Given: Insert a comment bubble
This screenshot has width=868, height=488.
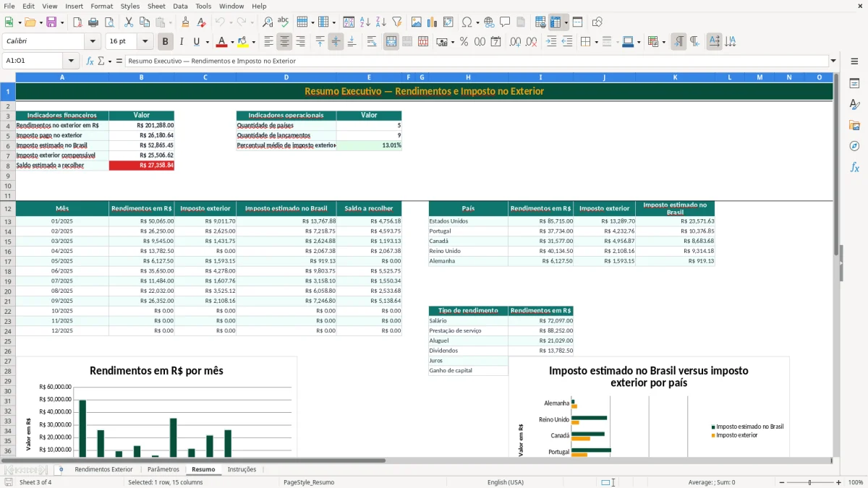Looking at the screenshot, I should (505, 22).
